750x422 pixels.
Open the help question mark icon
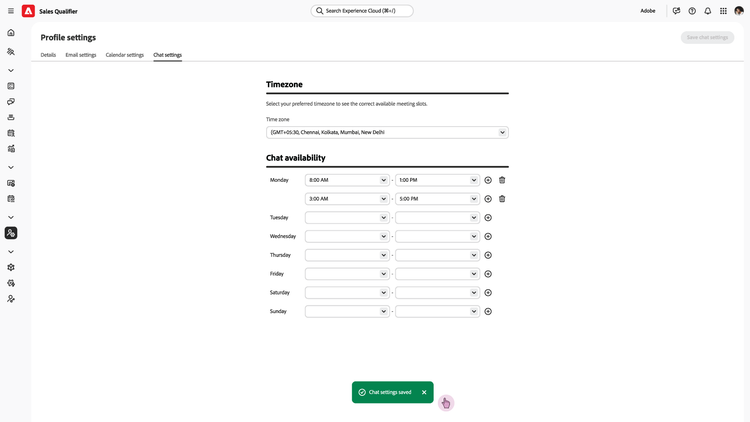692,11
